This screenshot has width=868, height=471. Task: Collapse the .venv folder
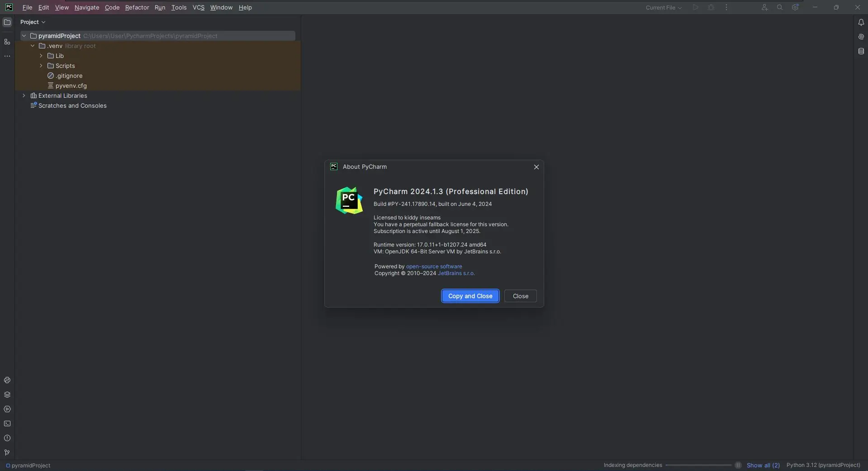[x=33, y=46]
